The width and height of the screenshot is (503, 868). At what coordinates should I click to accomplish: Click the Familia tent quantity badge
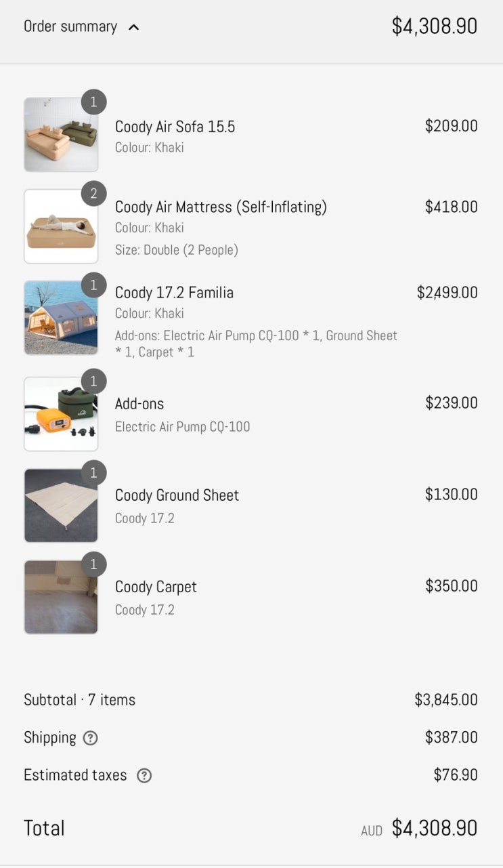click(94, 285)
